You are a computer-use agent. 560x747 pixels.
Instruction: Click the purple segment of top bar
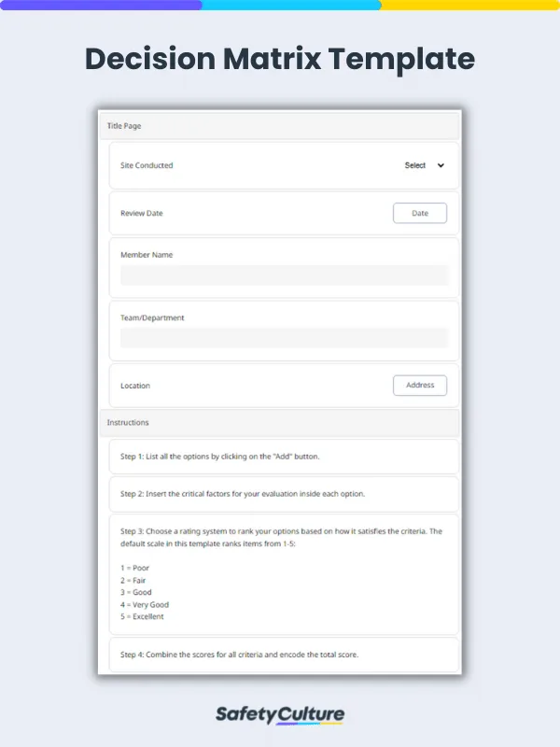pyautogui.click(x=100, y=5)
